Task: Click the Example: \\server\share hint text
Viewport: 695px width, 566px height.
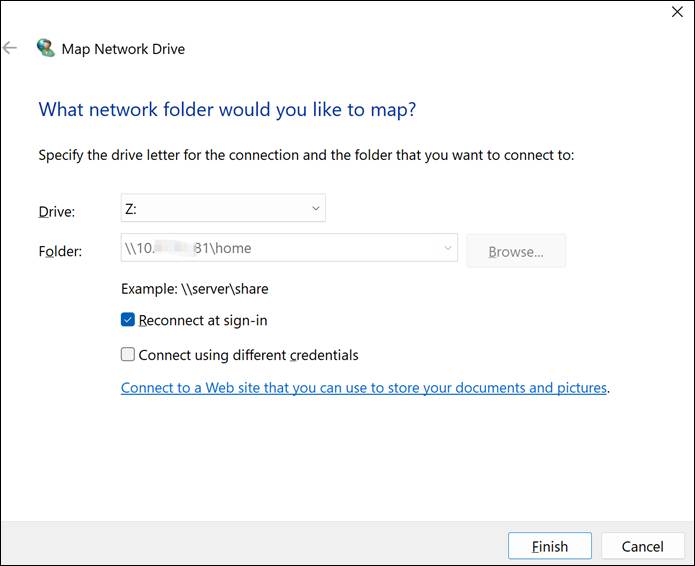Action: (195, 289)
